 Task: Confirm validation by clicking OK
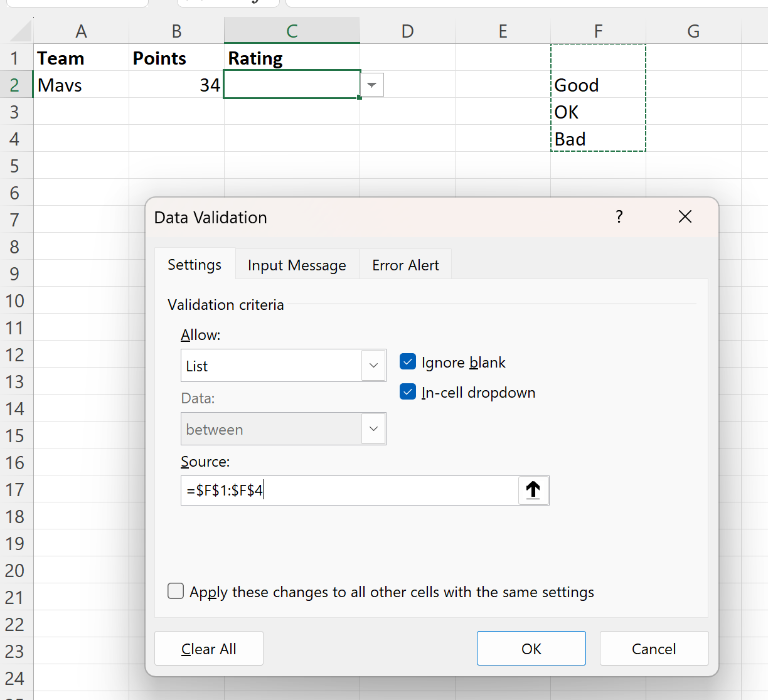(531, 648)
